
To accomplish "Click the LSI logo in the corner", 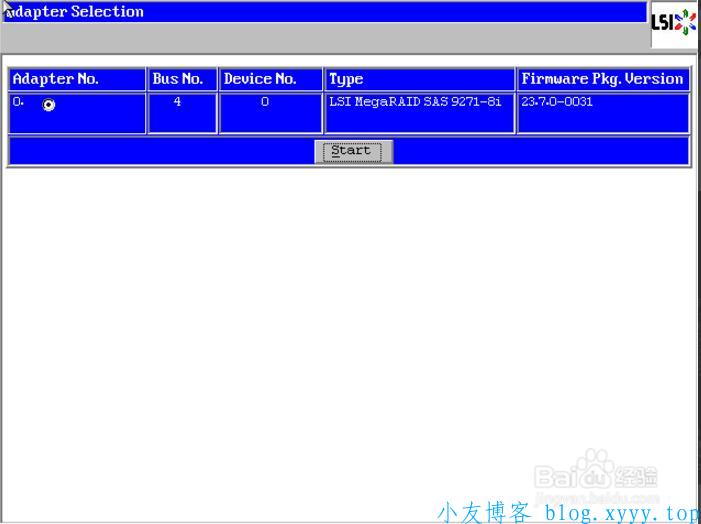I will pyautogui.click(x=673, y=23).
